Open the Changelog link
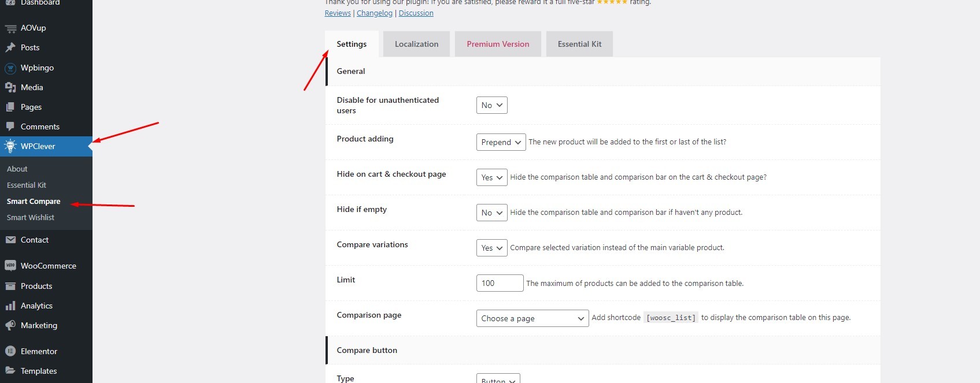Viewport: 980px width, 383px height. pyautogui.click(x=374, y=13)
